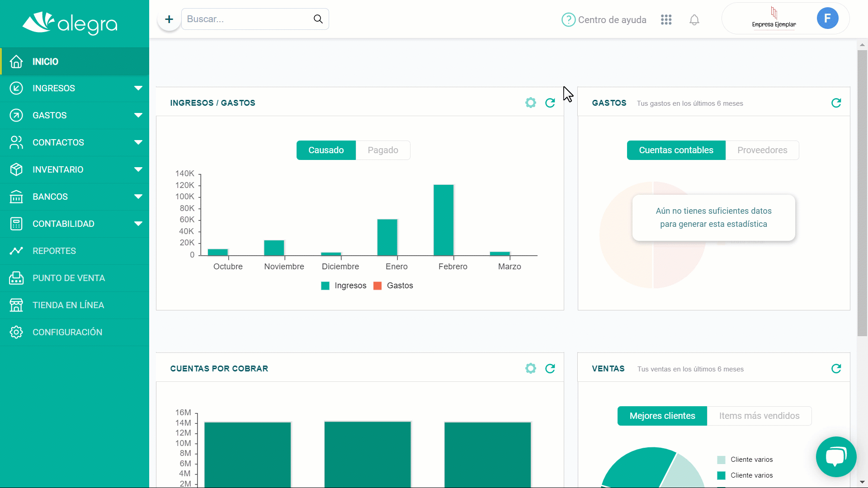The width and height of the screenshot is (868, 488).
Task: Click the Reportes chart-line icon
Action: pyautogui.click(x=16, y=251)
